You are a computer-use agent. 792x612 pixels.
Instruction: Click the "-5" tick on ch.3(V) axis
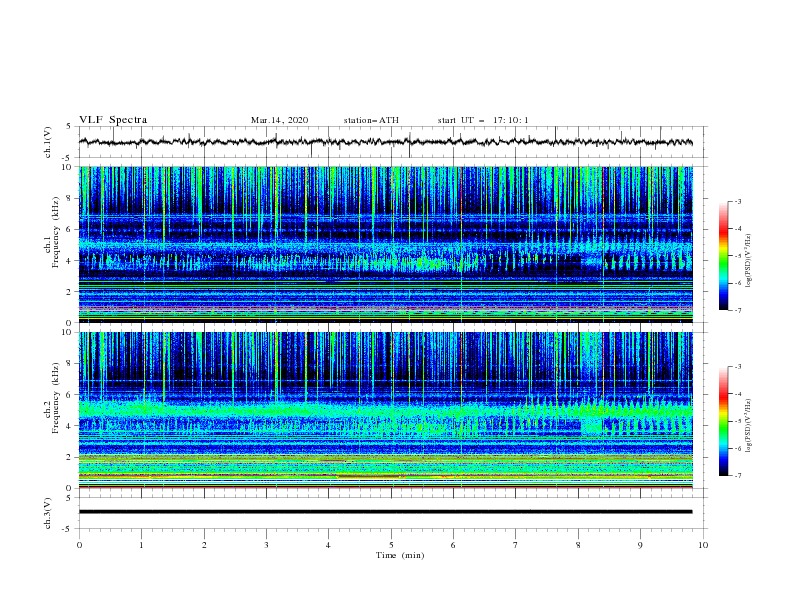[x=67, y=529]
